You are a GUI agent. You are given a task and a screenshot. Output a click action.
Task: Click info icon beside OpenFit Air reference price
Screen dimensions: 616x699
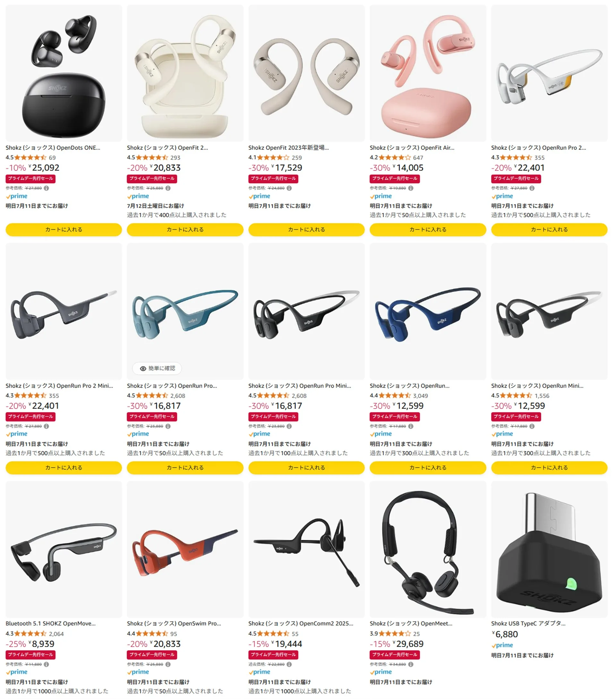[x=411, y=188]
